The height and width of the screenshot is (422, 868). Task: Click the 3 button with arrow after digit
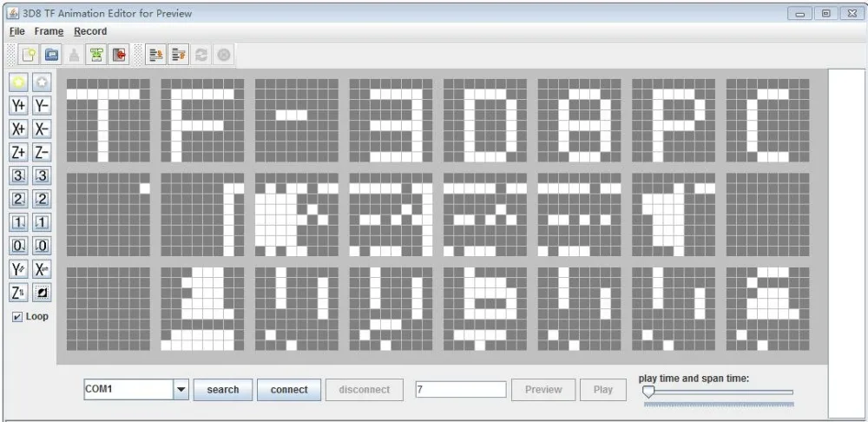coord(19,176)
